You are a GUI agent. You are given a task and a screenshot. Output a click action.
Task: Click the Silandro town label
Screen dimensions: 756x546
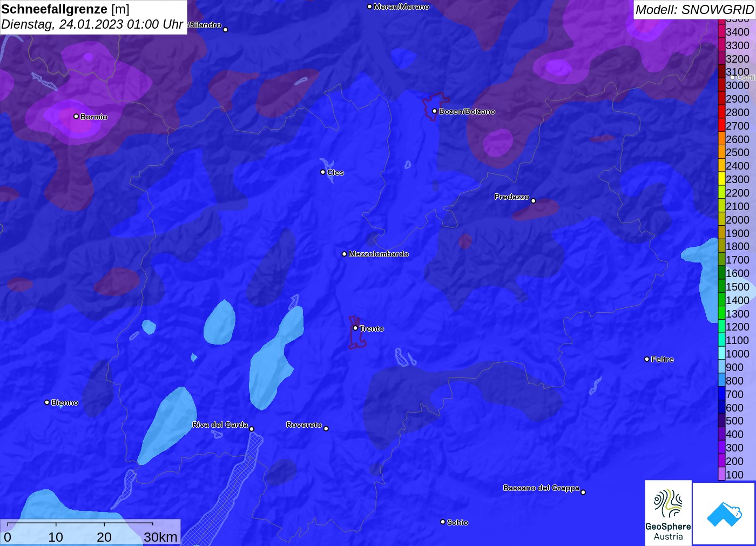coord(205,25)
